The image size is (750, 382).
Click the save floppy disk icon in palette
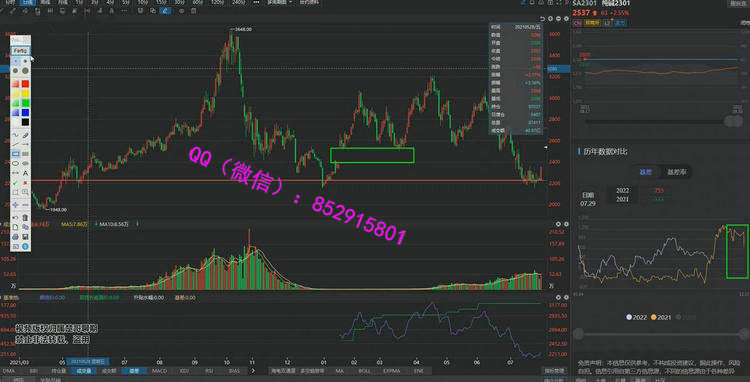tap(26, 236)
